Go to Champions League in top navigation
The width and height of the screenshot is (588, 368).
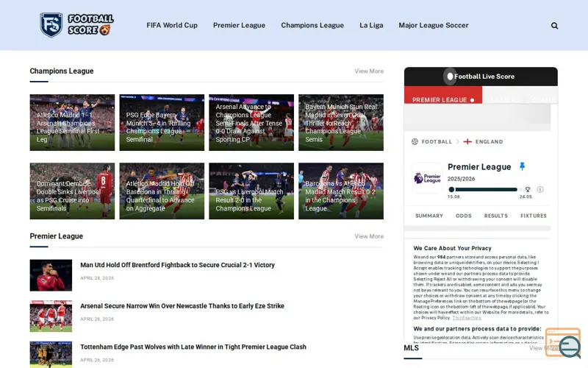click(x=312, y=25)
